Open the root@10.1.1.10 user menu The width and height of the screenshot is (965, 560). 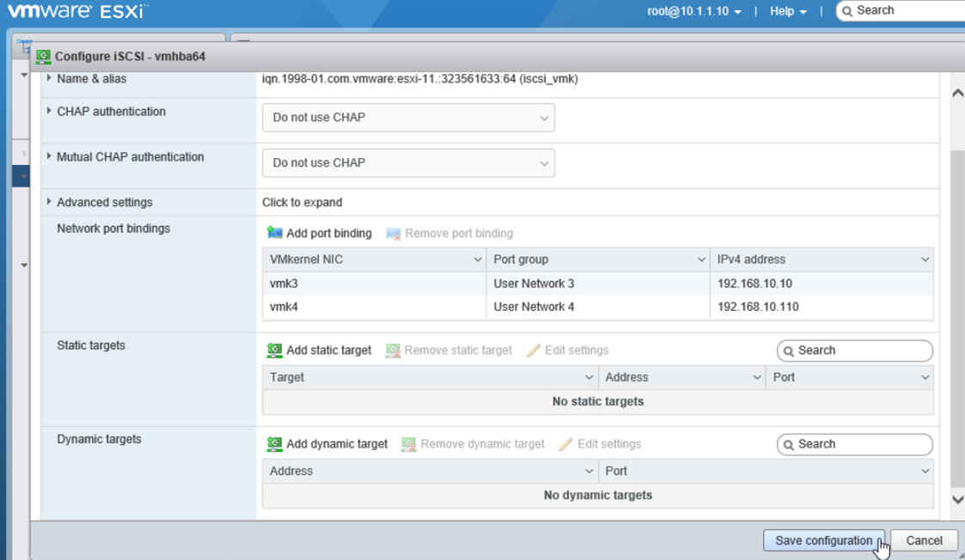pyautogui.click(x=693, y=11)
